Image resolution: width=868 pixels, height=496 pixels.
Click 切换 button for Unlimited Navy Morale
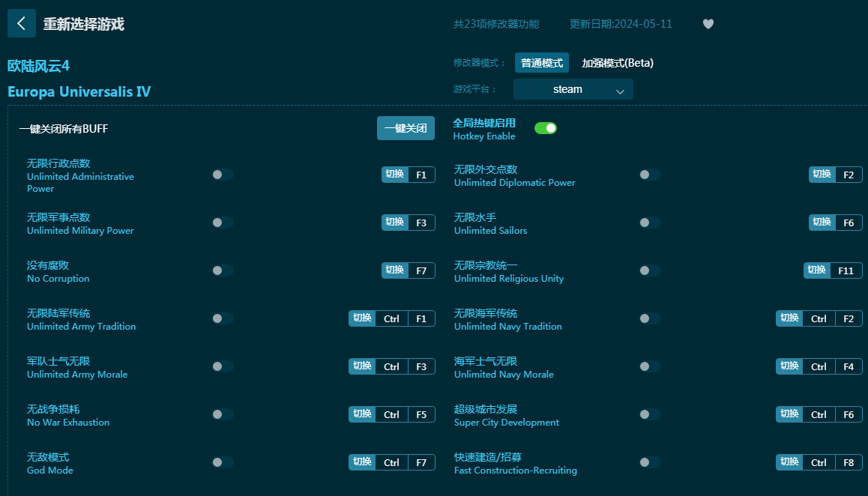click(x=789, y=366)
